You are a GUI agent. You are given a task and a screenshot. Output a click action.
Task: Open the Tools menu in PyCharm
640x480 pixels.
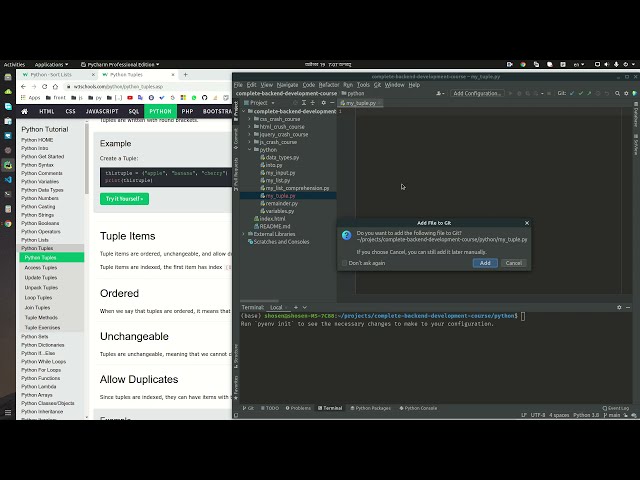(363, 85)
